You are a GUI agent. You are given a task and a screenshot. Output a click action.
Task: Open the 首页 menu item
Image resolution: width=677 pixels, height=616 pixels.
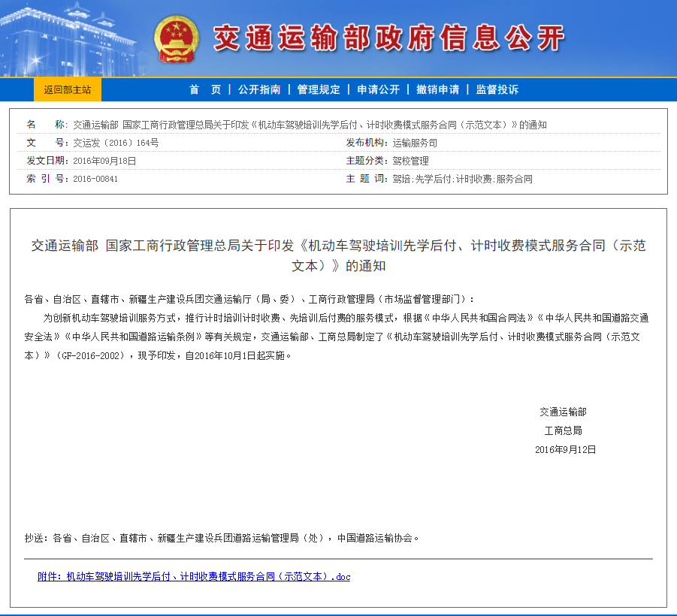(x=205, y=89)
